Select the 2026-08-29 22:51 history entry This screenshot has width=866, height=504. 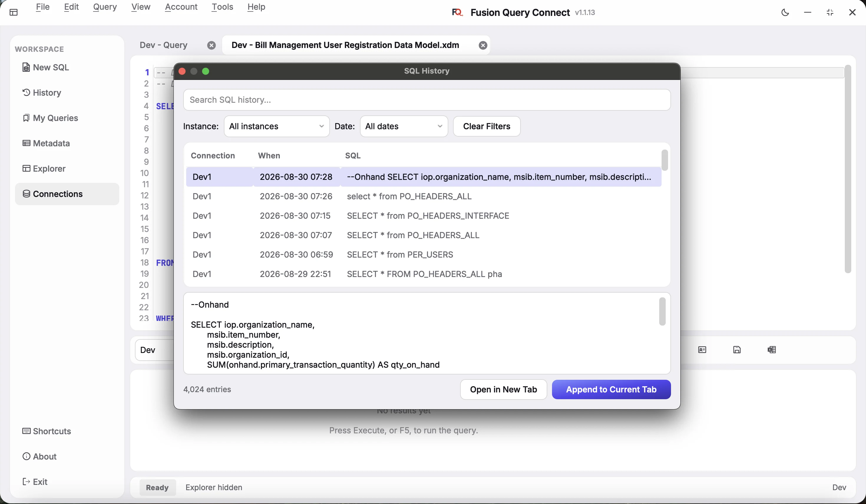point(423,274)
